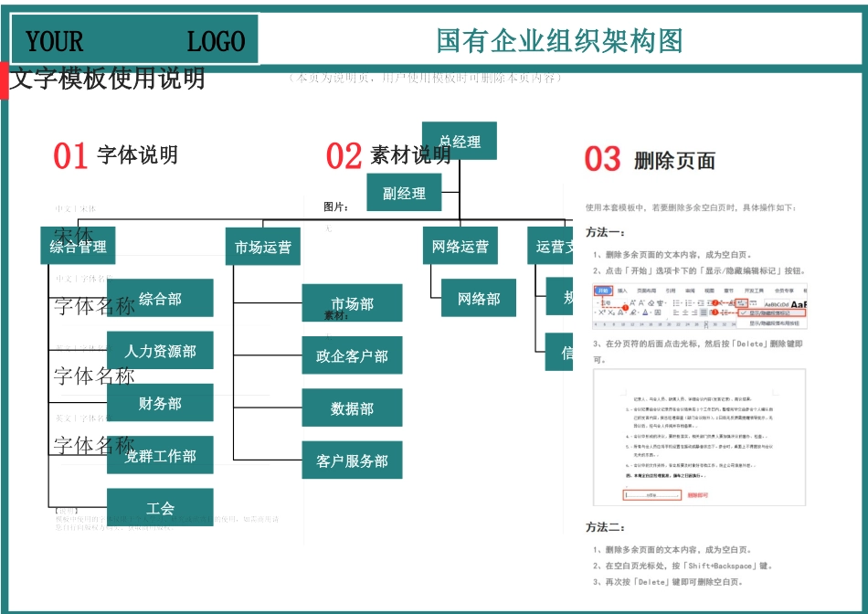Select the 总经理 box at the top of the chart

(x=459, y=140)
